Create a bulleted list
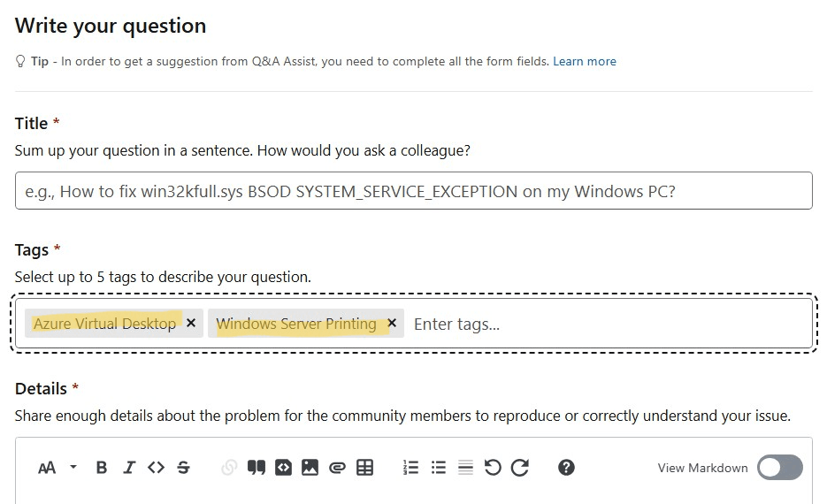The width and height of the screenshot is (827, 504). point(439,468)
